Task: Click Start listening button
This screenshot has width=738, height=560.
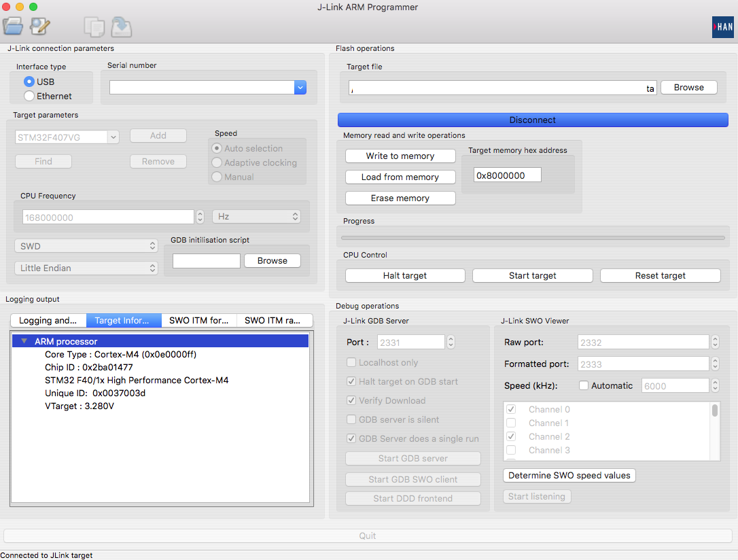Action: pyautogui.click(x=537, y=497)
